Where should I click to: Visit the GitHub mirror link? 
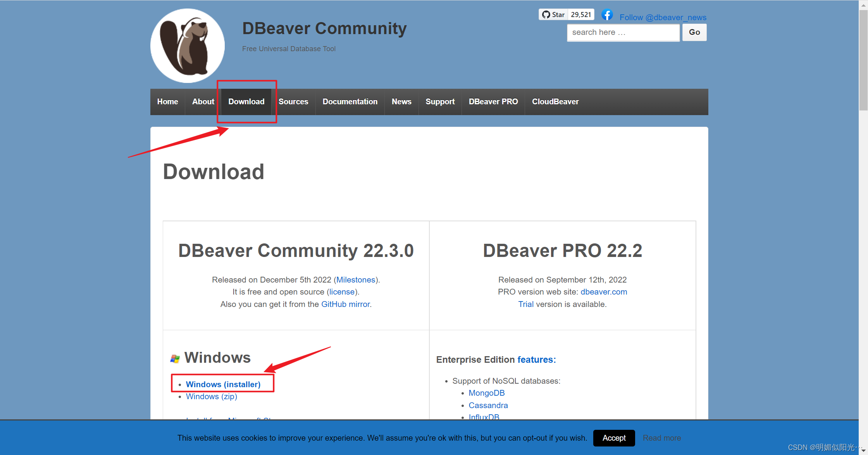pos(345,304)
